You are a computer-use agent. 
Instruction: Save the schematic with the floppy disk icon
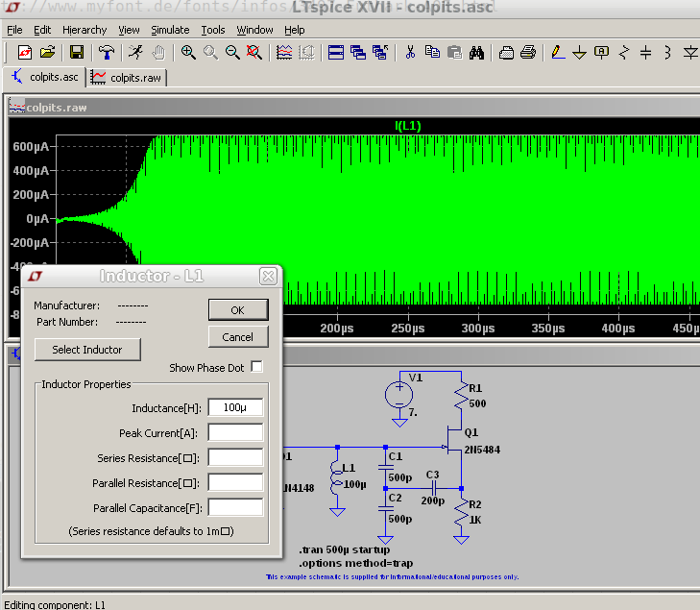tap(77, 53)
